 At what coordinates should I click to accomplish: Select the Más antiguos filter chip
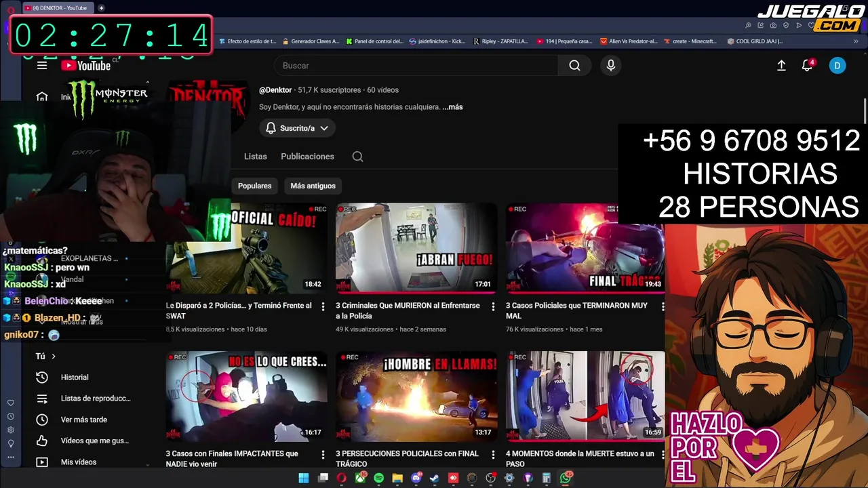coord(313,186)
